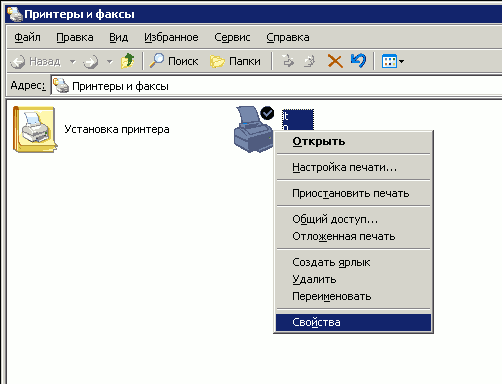Click the blue Undo arrow toolbar icon
502x384 pixels.
pyautogui.click(x=358, y=61)
